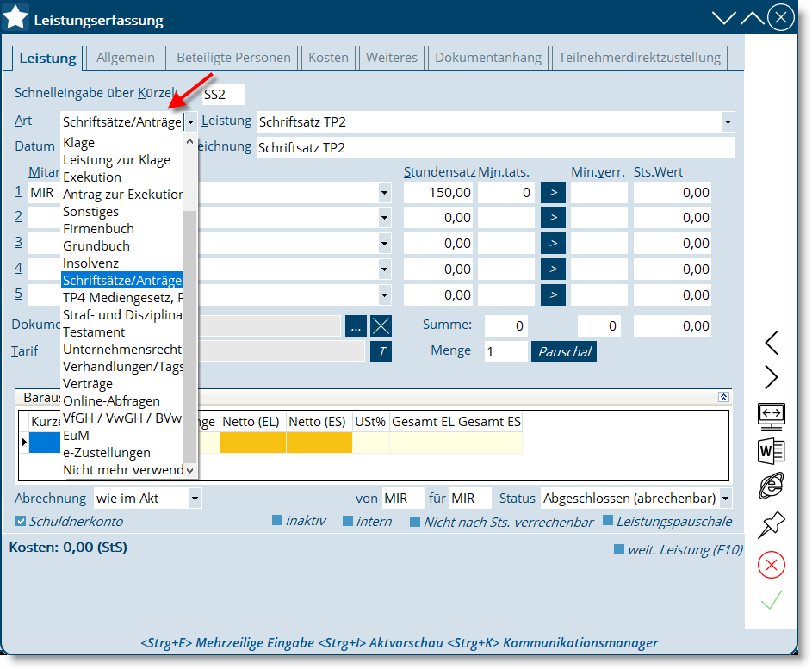Select Grundbuch from the Art list
812x669 pixels.
(98, 246)
